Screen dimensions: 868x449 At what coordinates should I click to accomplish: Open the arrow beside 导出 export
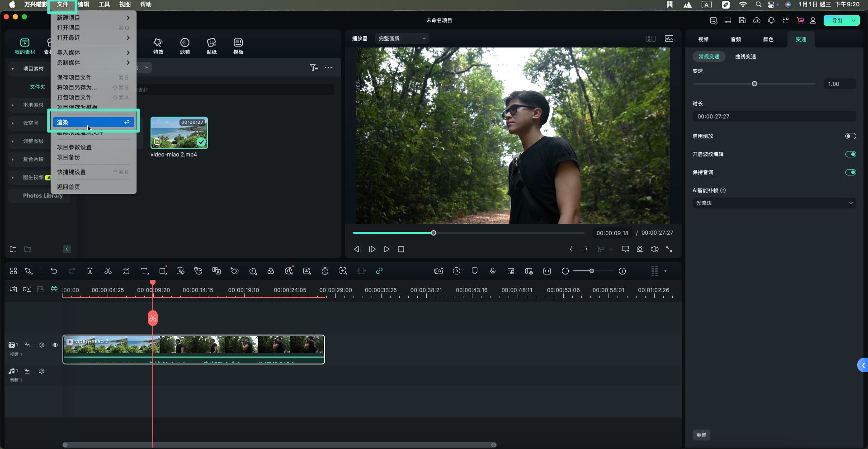point(854,20)
